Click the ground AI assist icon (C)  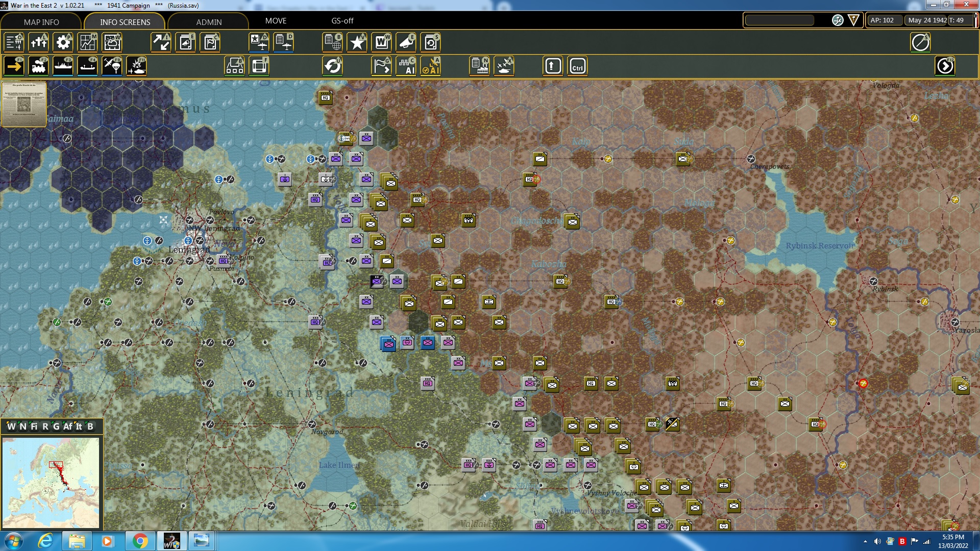pyautogui.click(x=406, y=66)
